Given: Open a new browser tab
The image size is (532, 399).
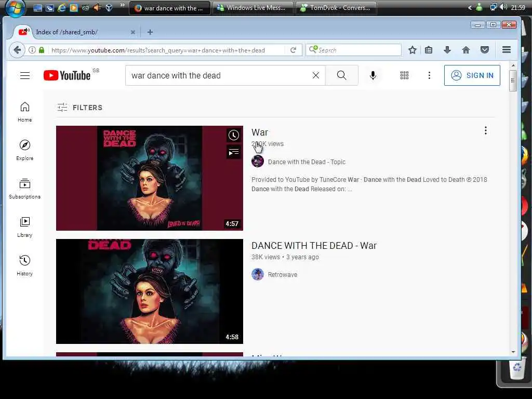Looking at the screenshot, I should click(150, 32).
